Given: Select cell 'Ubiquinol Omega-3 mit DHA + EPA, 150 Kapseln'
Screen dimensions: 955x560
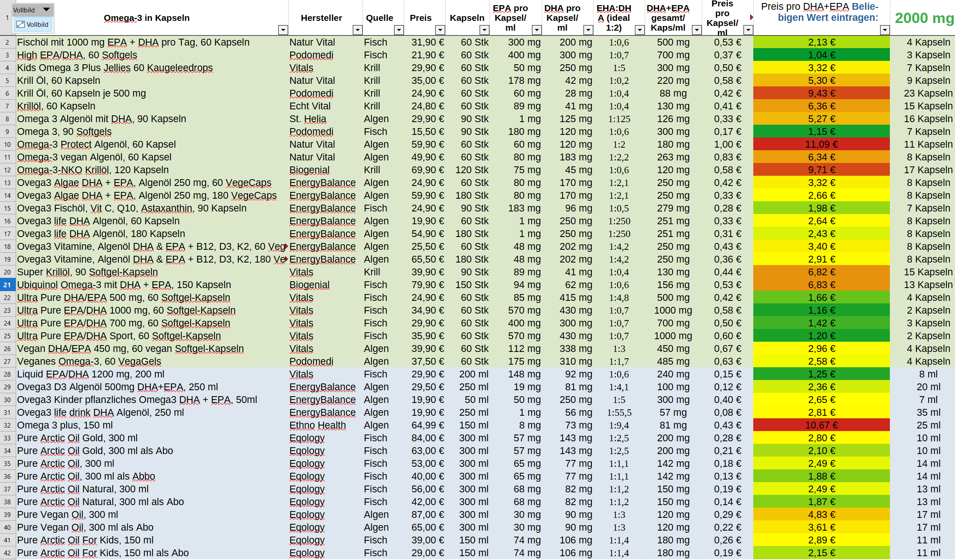Looking at the screenshot, I should pos(152,285).
